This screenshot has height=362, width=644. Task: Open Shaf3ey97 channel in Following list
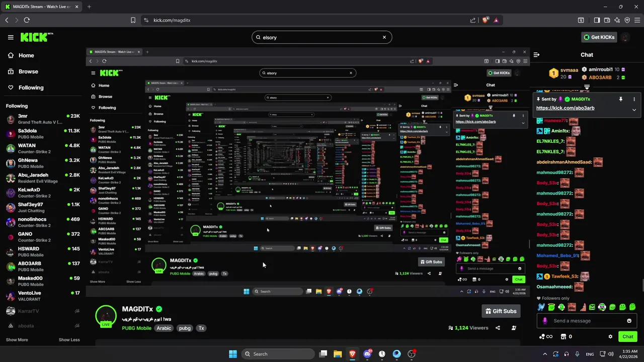click(x=43, y=207)
